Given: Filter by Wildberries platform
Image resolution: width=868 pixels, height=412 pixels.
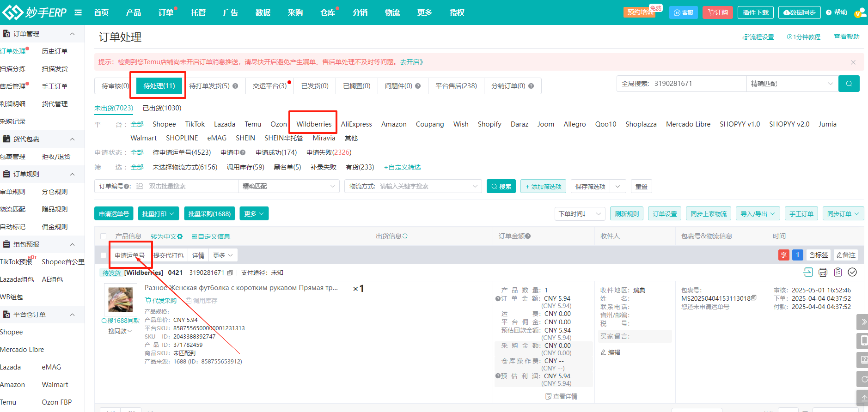Looking at the screenshot, I should [314, 124].
